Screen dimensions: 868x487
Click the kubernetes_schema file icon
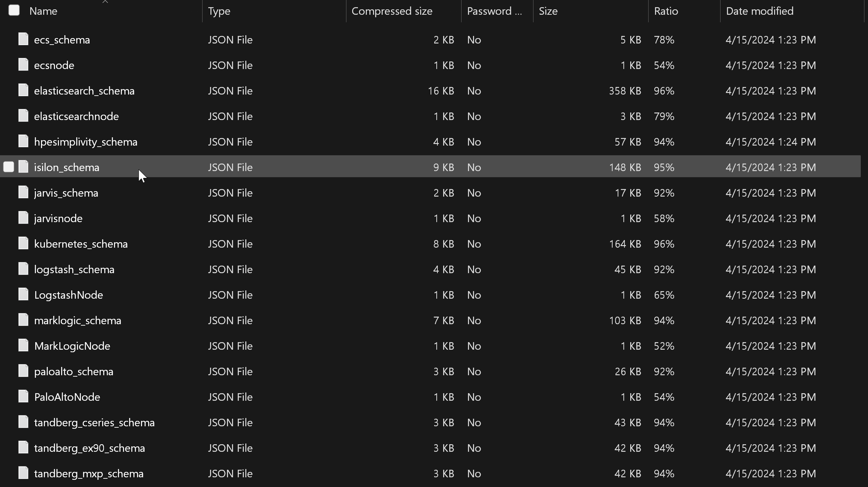(x=23, y=243)
